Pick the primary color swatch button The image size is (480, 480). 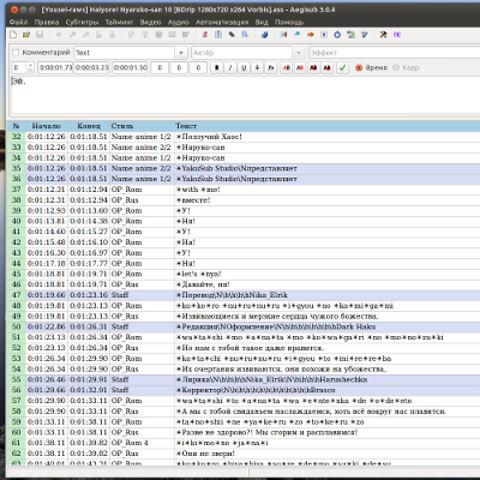tap(286, 68)
